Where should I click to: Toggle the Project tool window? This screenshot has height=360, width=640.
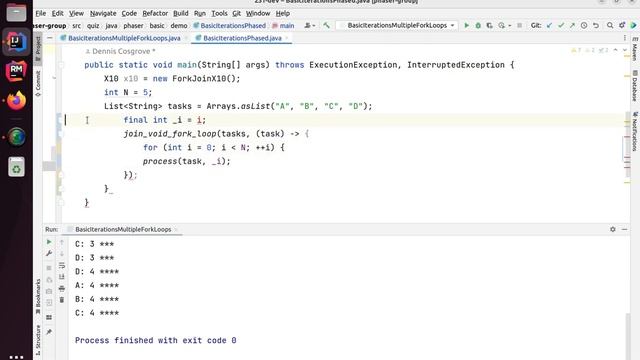[x=38, y=48]
